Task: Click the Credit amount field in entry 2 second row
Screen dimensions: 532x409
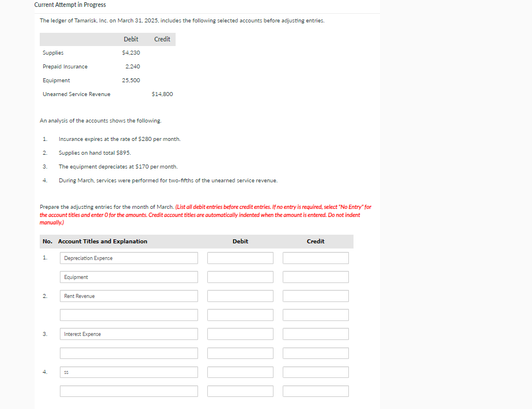Action: point(316,315)
